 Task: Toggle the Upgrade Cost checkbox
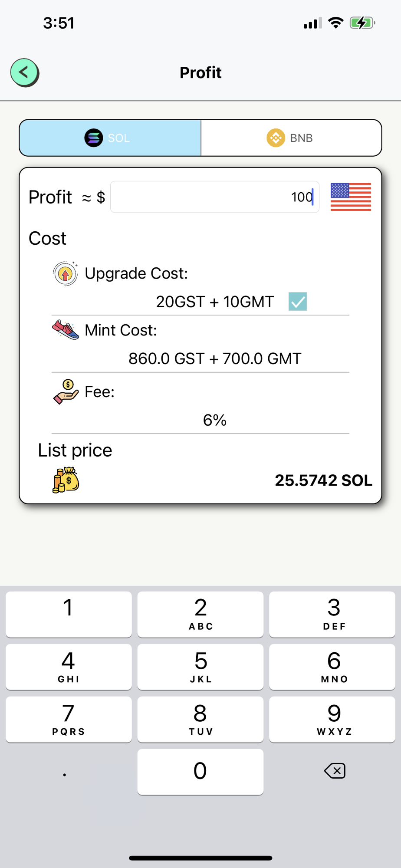point(298,302)
